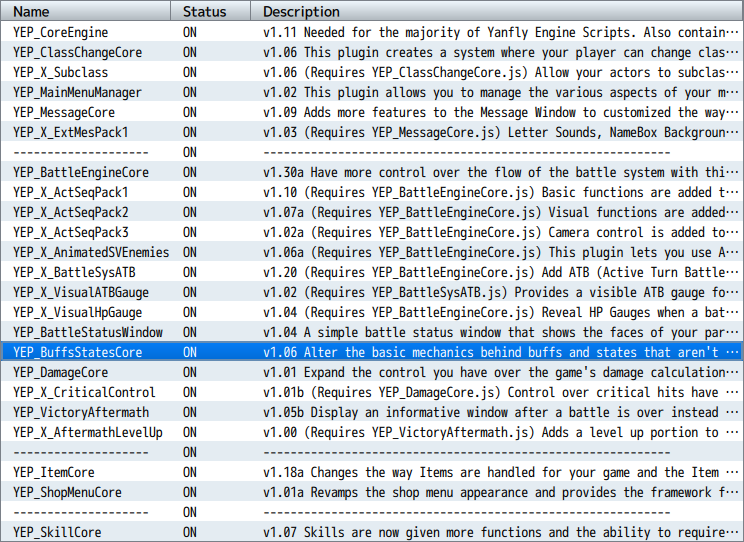Choose the YEP_MainMenuManager row
744x542 pixels.
372,92
